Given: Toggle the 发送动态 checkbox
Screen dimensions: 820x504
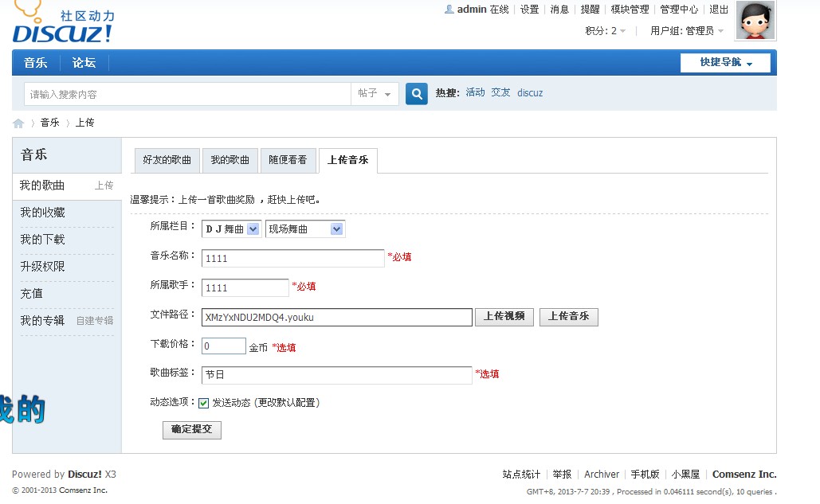Looking at the screenshot, I should (204, 403).
